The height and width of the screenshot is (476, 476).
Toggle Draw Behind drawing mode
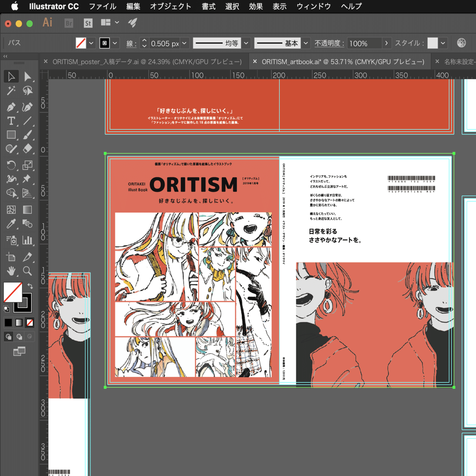19,336
